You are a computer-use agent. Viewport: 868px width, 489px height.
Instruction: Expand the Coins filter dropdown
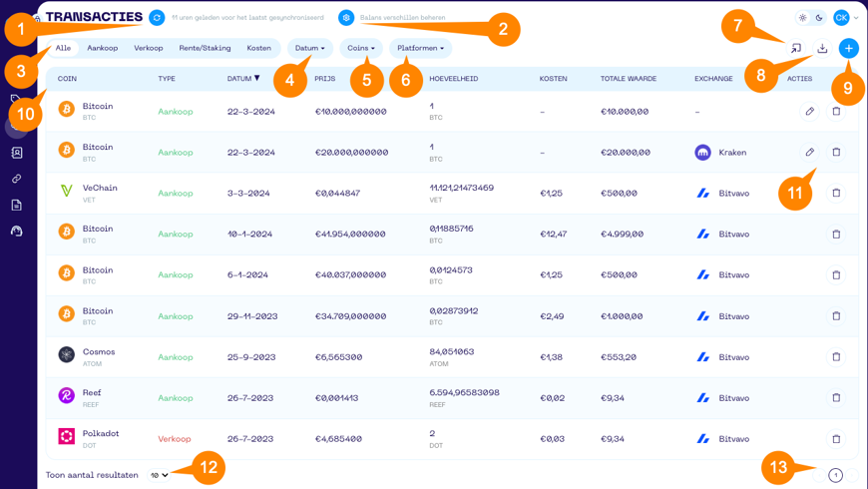pos(361,48)
